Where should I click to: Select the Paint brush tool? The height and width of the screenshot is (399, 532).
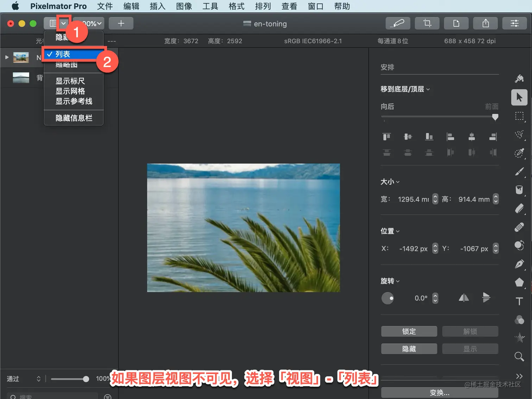(x=519, y=171)
